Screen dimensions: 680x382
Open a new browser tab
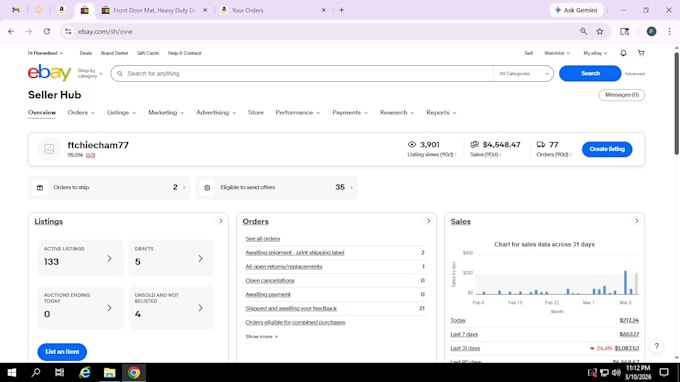[342, 10]
